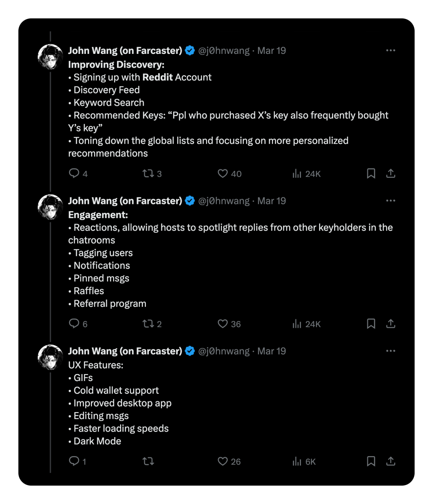The image size is (433, 504).
Task: Share the UX Features tweet
Action: [390, 461]
